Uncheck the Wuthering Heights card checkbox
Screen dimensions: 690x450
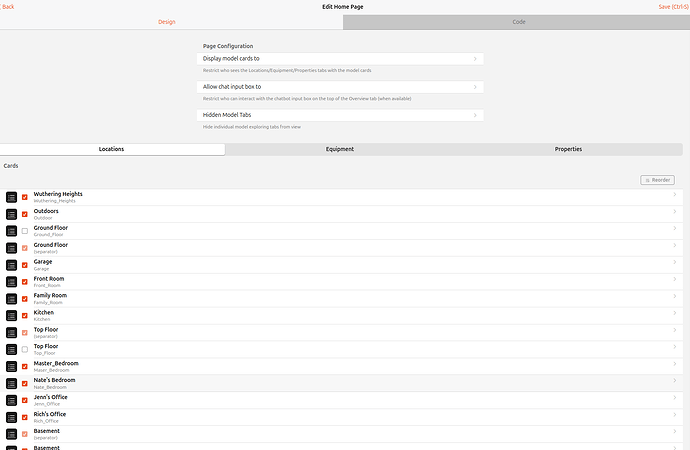(x=25, y=197)
